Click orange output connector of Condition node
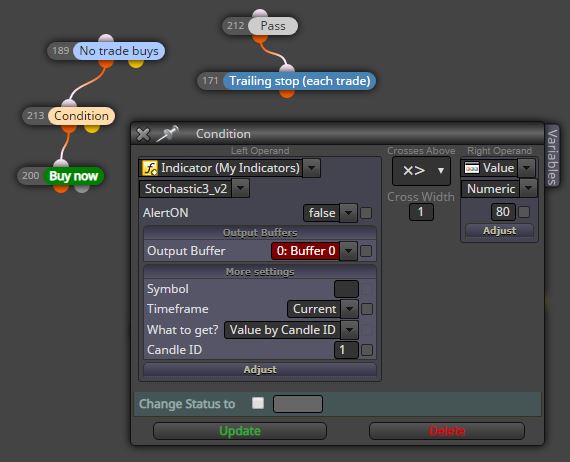This screenshot has height=462, width=570. [x=68, y=129]
